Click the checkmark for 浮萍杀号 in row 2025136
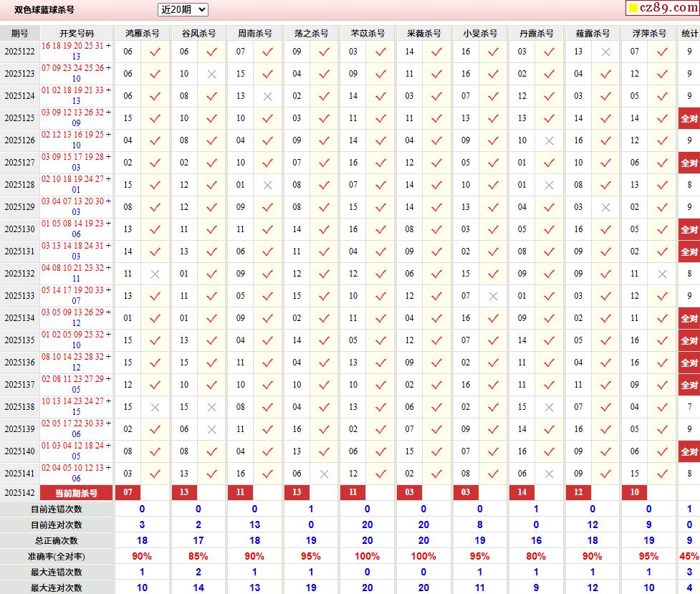 point(662,363)
